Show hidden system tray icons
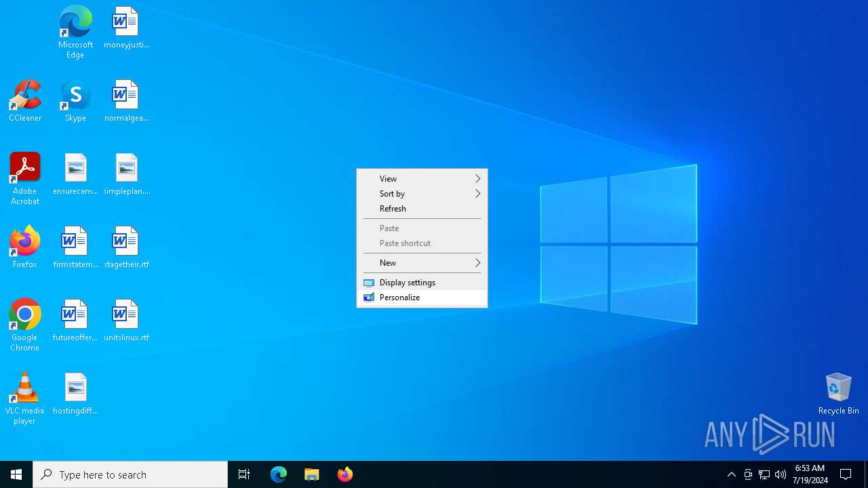Image resolution: width=868 pixels, height=488 pixels. [x=731, y=474]
